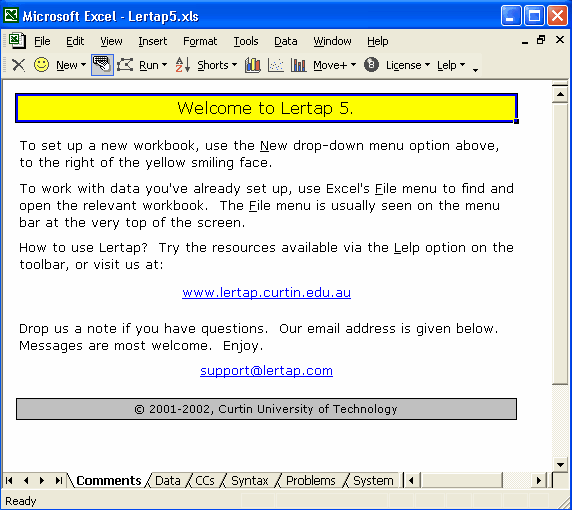Click the support@lertap.com email link
572x510 pixels.
(x=266, y=371)
